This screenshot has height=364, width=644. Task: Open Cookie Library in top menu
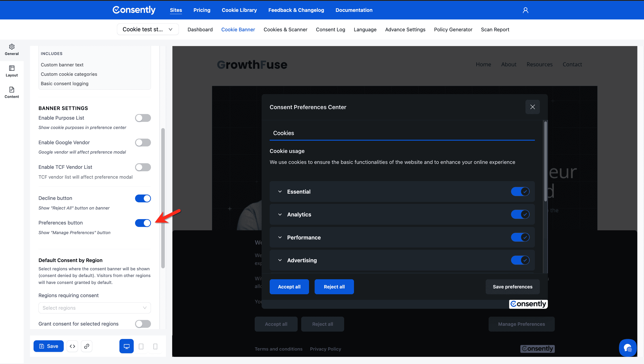pos(239,10)
